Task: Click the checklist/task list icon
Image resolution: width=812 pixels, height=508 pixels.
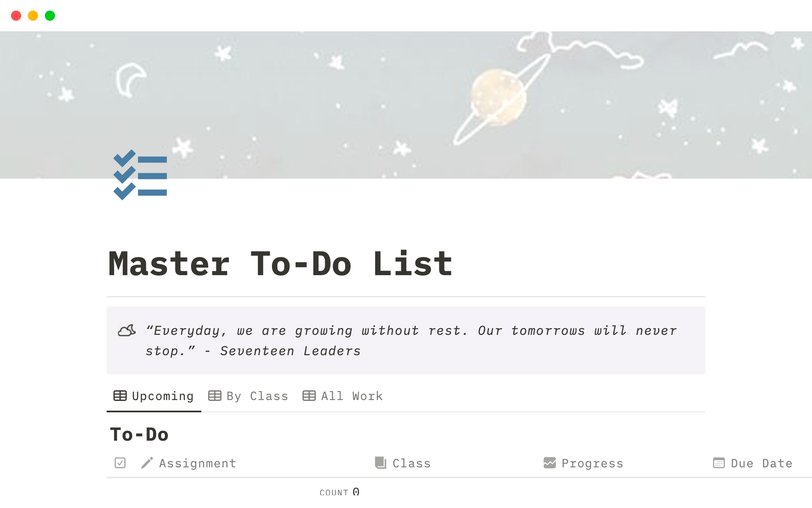Action: 140,173
